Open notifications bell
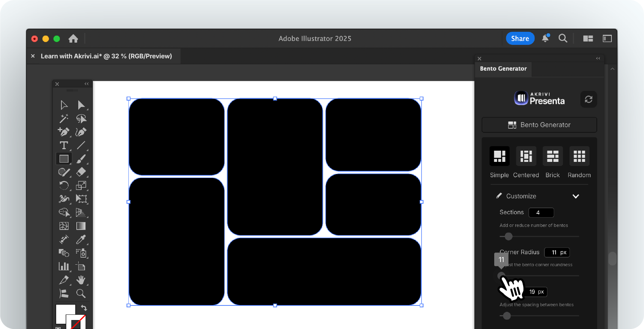Screen dimensions: 644x329 tap(546, 38)
